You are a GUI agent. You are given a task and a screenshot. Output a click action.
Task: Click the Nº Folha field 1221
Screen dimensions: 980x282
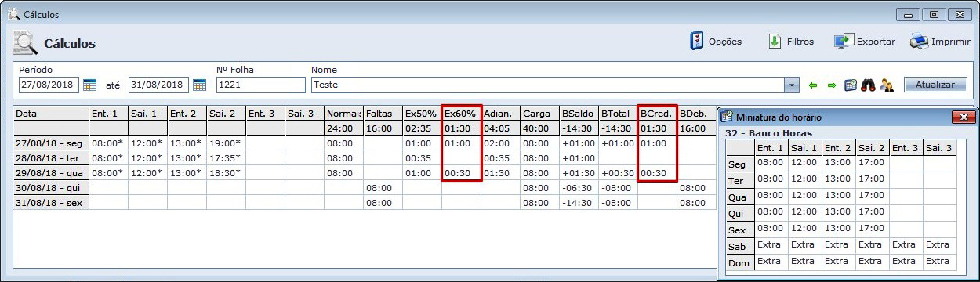coord(260,85)
